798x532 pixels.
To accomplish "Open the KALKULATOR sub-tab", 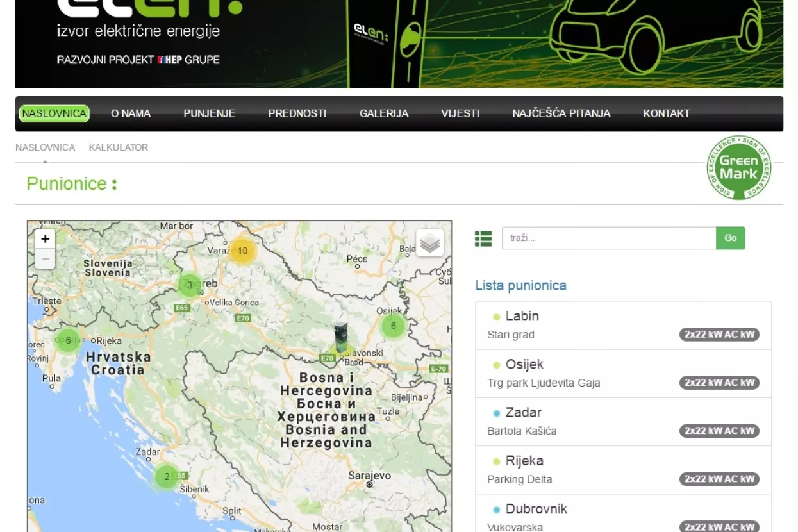I will click(x=118, y=147).
